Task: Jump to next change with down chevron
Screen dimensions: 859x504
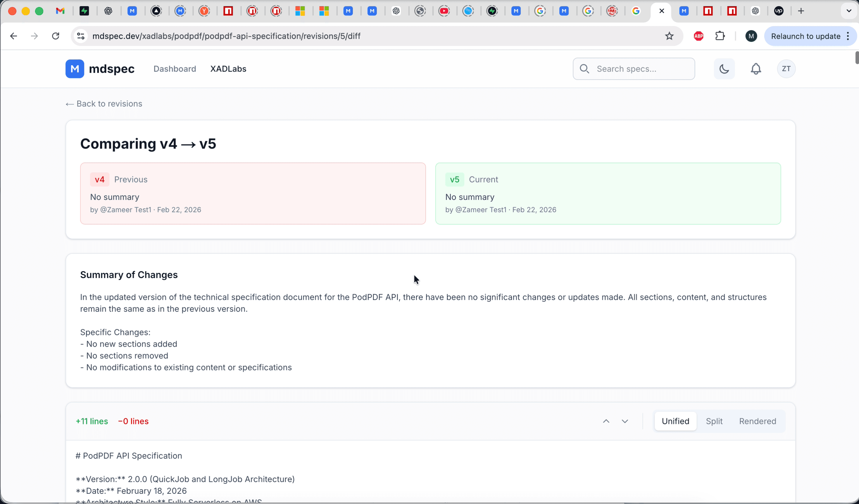Action: (625, 421)
